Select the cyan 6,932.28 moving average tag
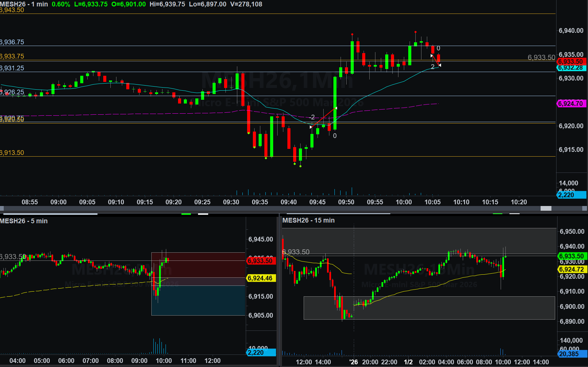The height and width of the screenshot is (367, 588). click(x=571, y=68)
